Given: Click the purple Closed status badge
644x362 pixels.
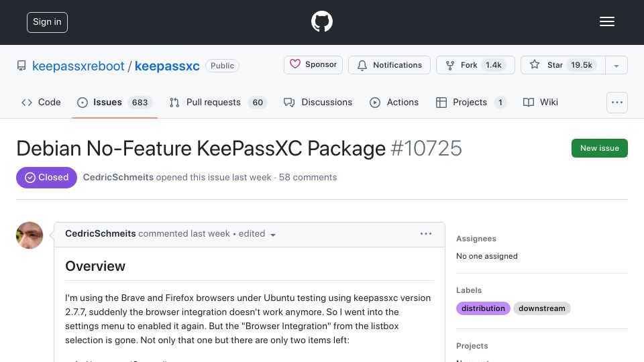Looking at the screenshot, I should [46, 177].
